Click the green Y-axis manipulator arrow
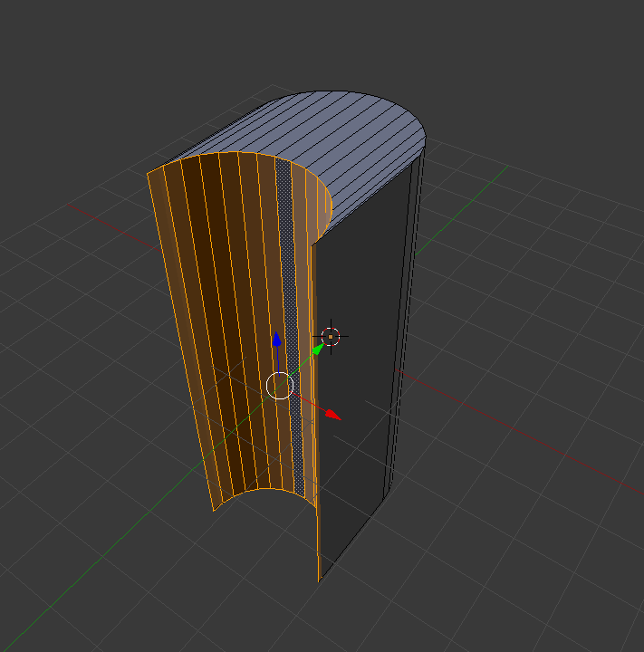 [x=318, y=349]
